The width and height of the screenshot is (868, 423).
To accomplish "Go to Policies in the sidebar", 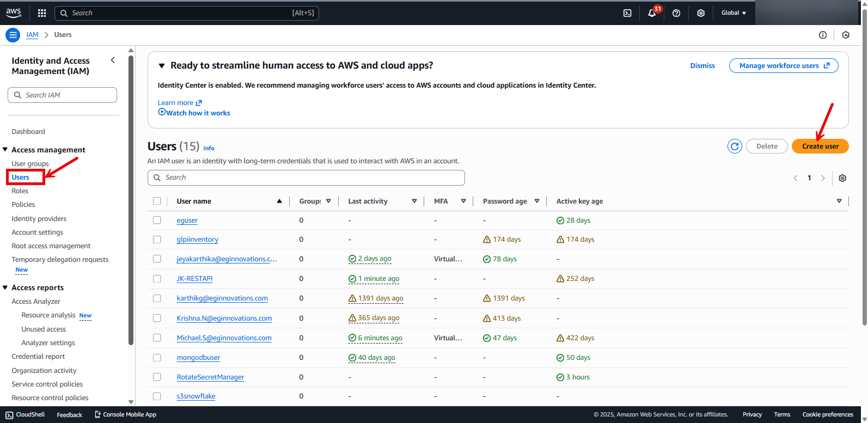I will (x=23, y=205).
